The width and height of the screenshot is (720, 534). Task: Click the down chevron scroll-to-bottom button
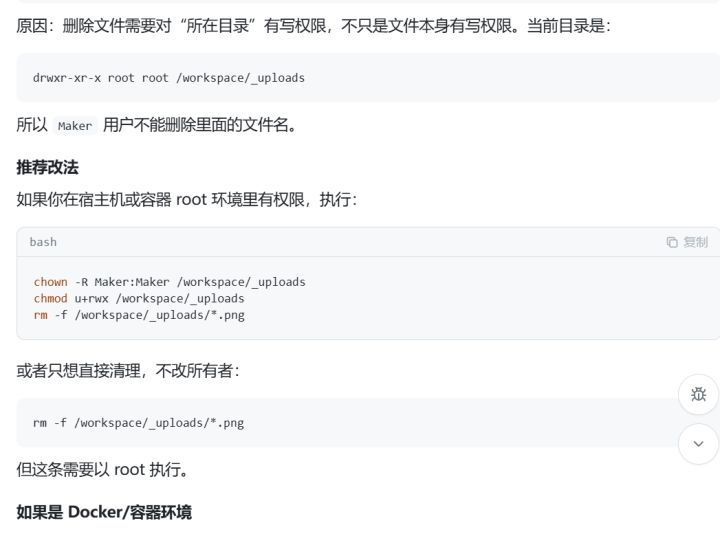tap(698, 444)
